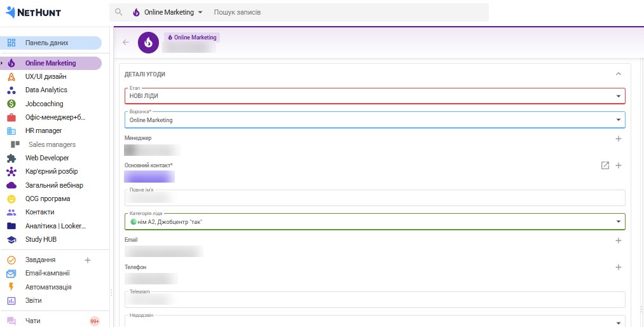
Task: Open Завдання tasks section
Action: click(40, 260)
